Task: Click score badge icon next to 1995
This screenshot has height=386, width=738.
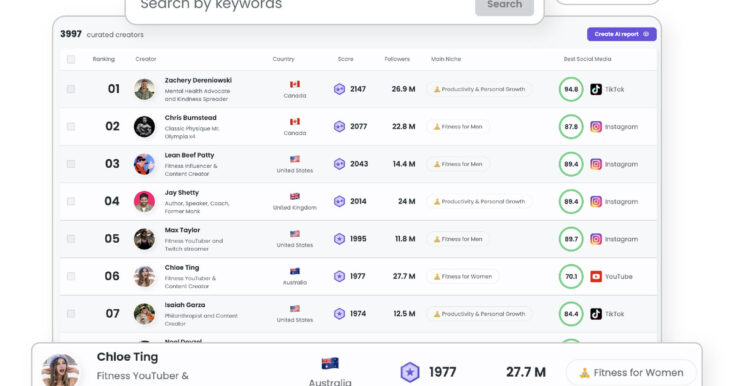Action: [339, 239]
